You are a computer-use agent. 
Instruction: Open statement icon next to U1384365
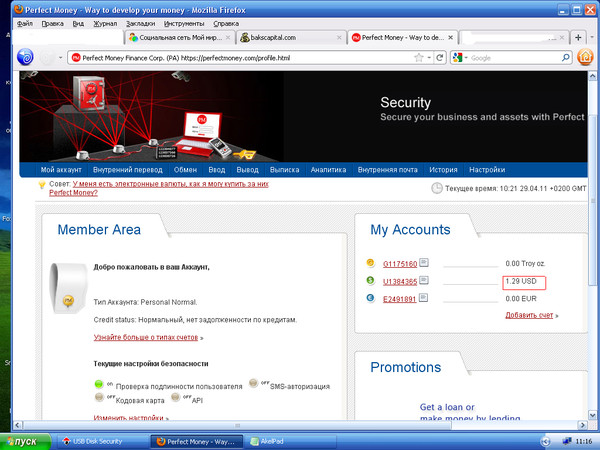424,280
